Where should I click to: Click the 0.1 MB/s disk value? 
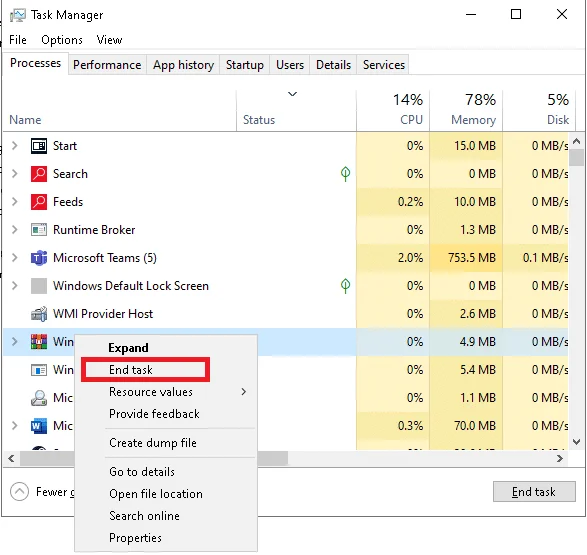[x=545, y=258]
